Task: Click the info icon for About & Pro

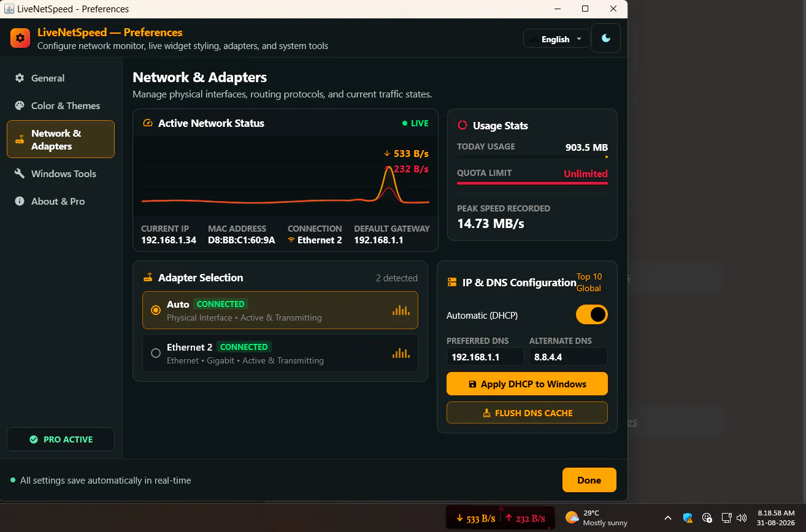Action: click(x=20, y=201)
